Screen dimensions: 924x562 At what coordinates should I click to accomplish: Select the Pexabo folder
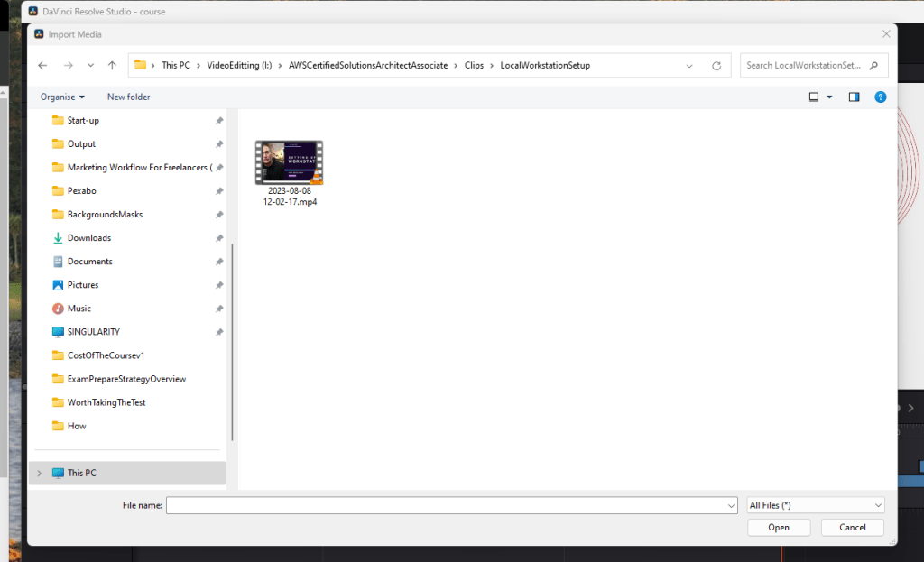coord(81,191)
